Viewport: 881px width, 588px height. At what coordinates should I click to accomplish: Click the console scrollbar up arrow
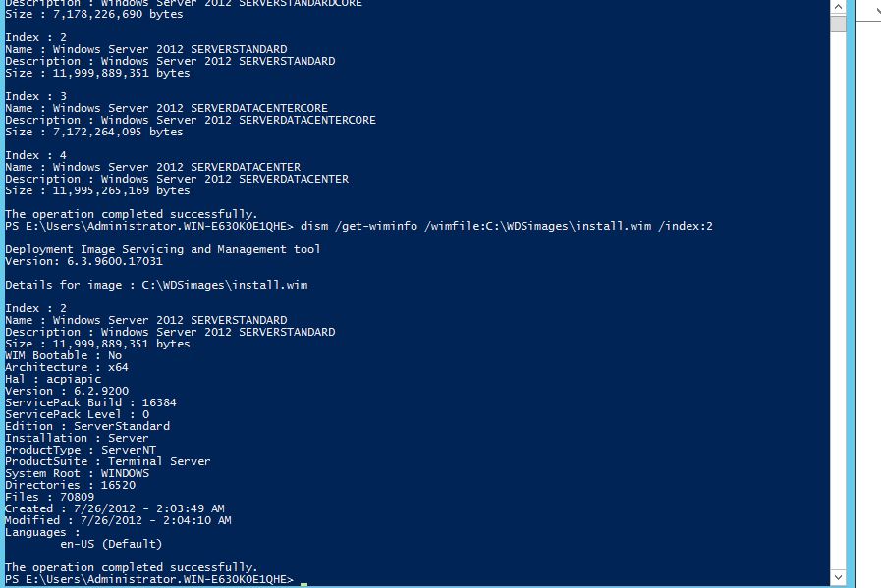(x=838, y=7)
